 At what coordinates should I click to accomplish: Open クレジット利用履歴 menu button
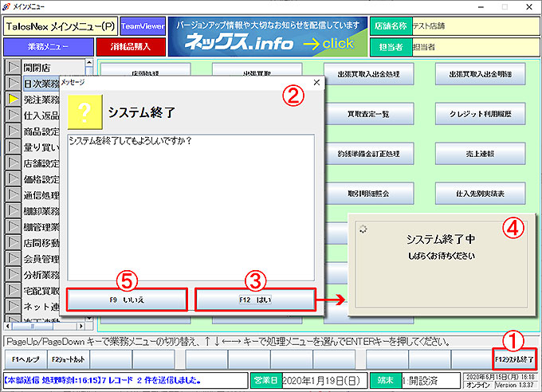(x=480, y=114)
